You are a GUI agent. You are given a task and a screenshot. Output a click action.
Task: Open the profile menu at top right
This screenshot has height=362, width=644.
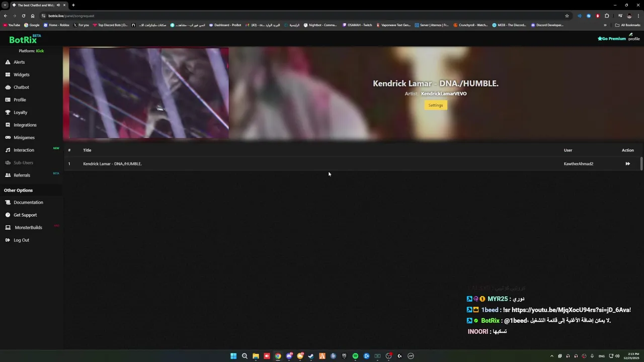634,37
